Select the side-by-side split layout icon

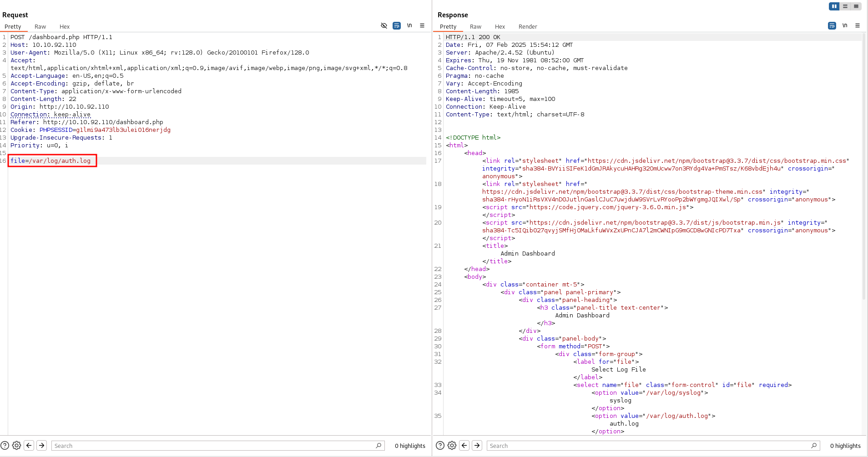[x=834, y=6]
